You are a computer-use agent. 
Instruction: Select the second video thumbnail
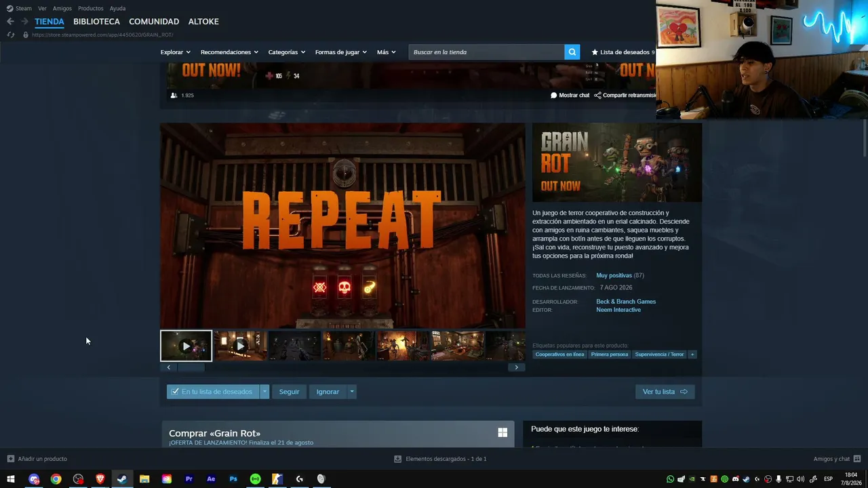240,346
